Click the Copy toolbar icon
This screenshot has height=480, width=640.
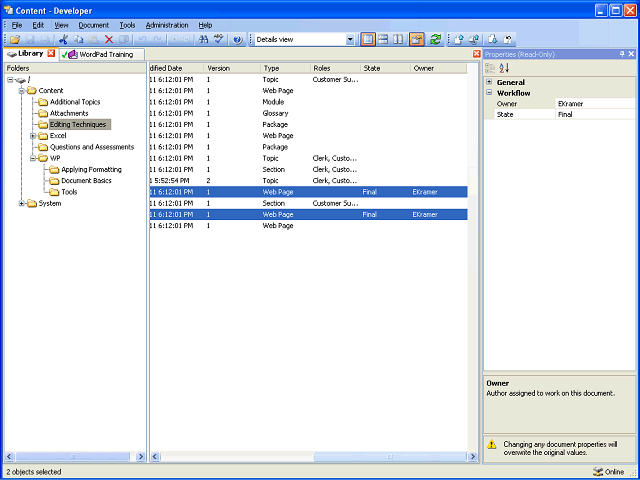78,40
